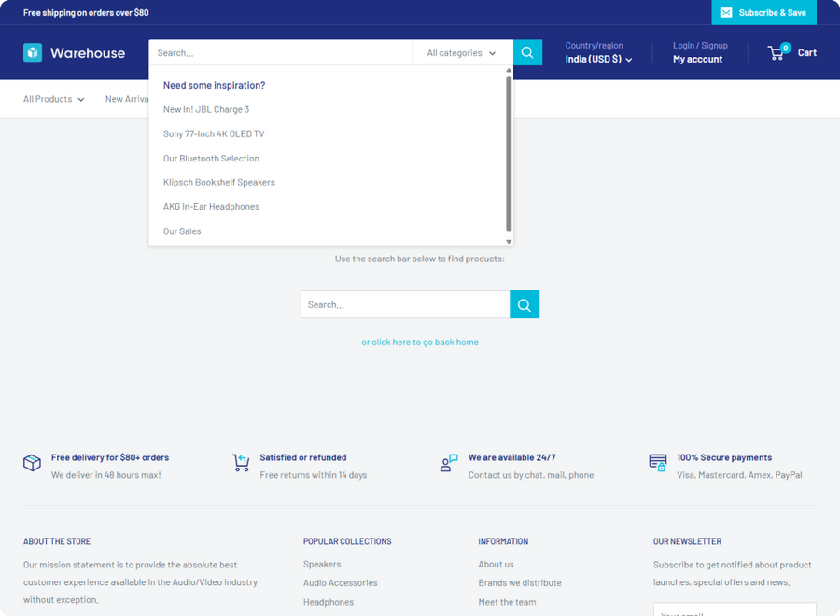Screen dimensions: 840x616
Task: Open the All categories dropdown
Action: 462,53
